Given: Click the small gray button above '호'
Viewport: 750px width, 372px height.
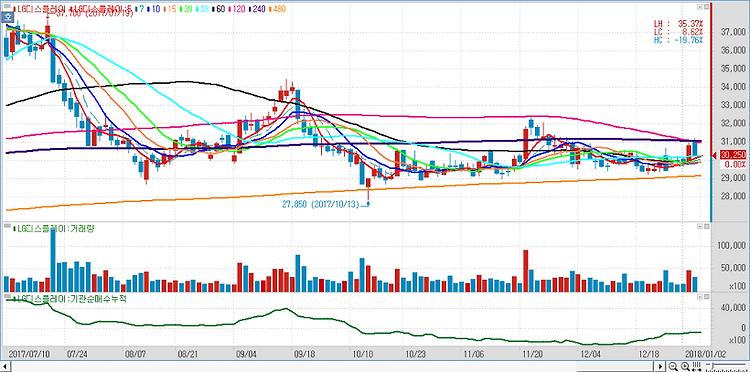Looking at the screenshot, I should tap(8, 7).
